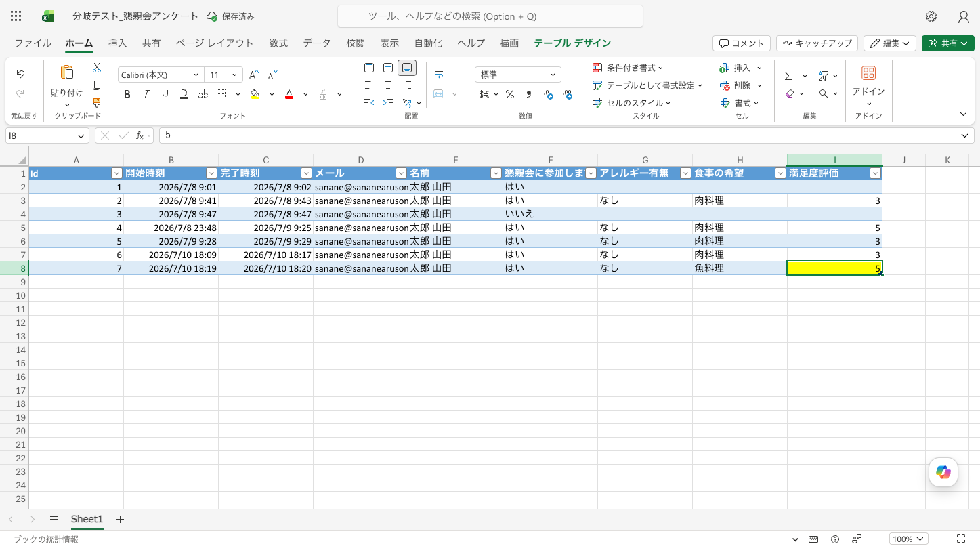Click ブックの統計情報 in status bar
The height and width of the screenshot is (546, 980).
(46, 539)
